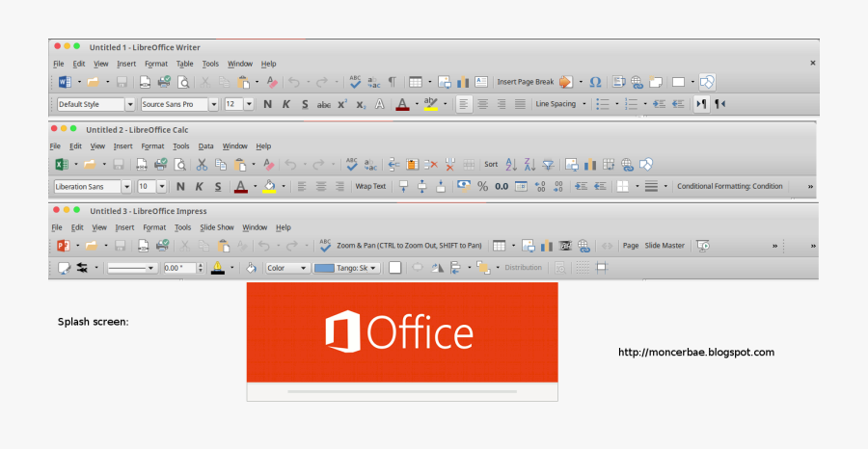
Task: Click Impress new presentation PowerPoint icon
Action: (x=63, y=246)
